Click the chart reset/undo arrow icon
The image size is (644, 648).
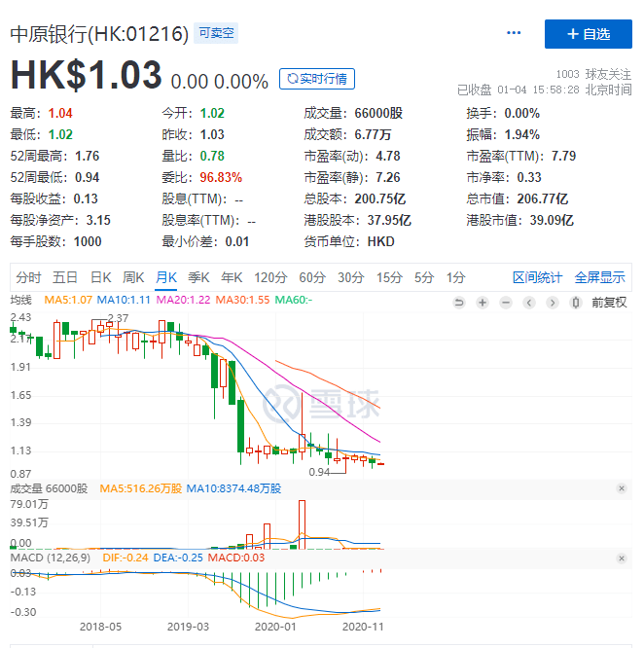458,303
